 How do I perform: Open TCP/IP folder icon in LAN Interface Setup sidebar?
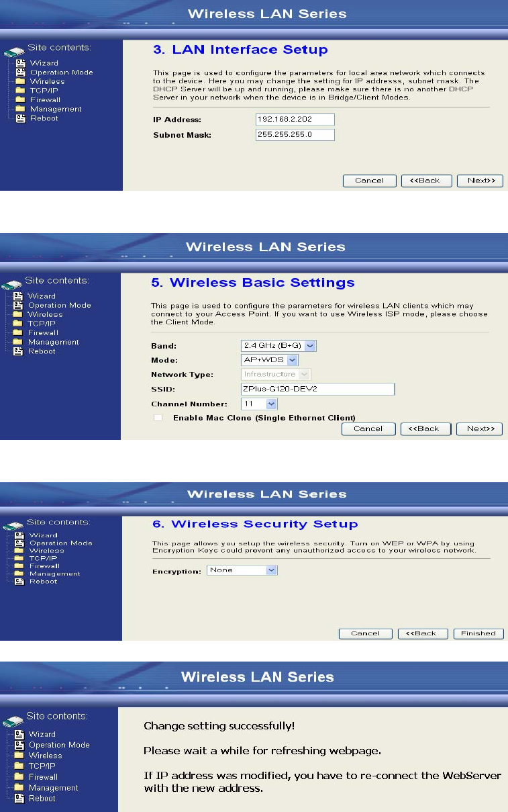click(20, 91)
